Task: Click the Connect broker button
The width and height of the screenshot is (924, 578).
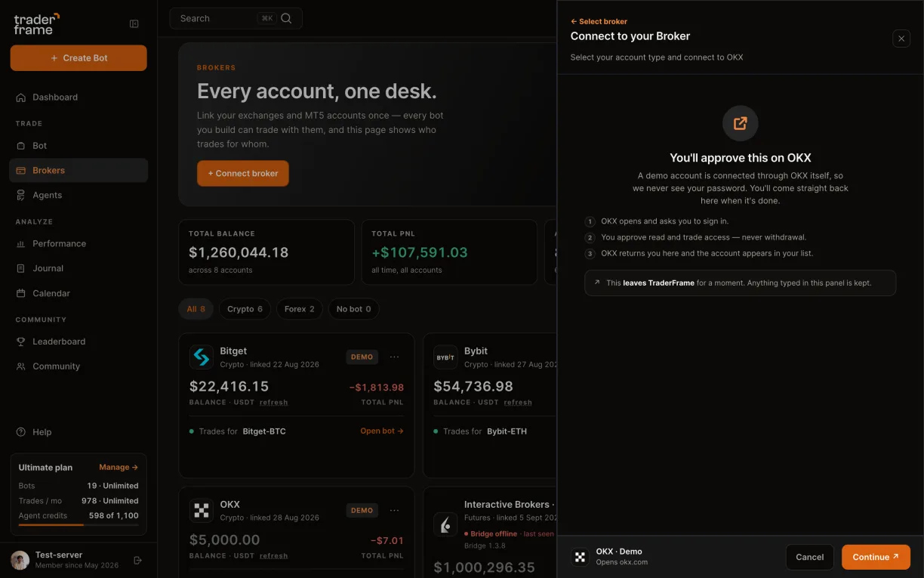Action: [243, 173]
